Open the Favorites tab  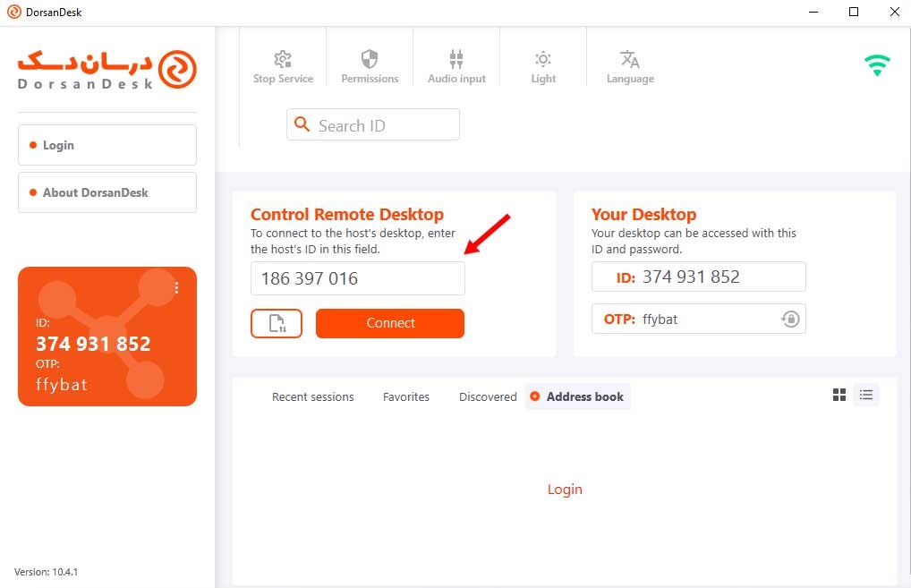[406, 396]
